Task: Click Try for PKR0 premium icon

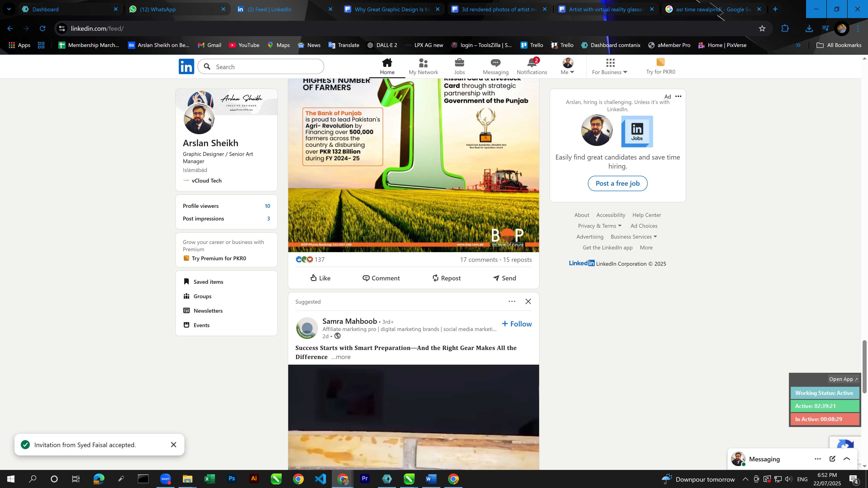Action: pyautogui.click(x=660, y=66)
